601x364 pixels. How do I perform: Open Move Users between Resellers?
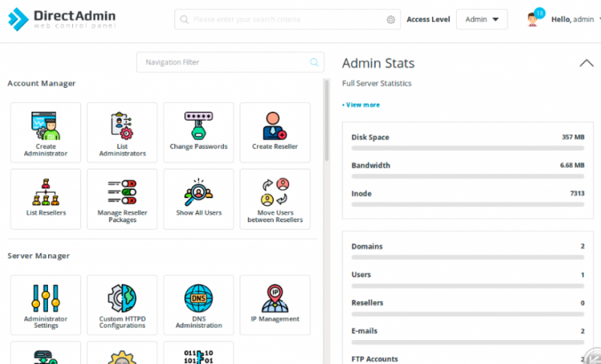275,198
